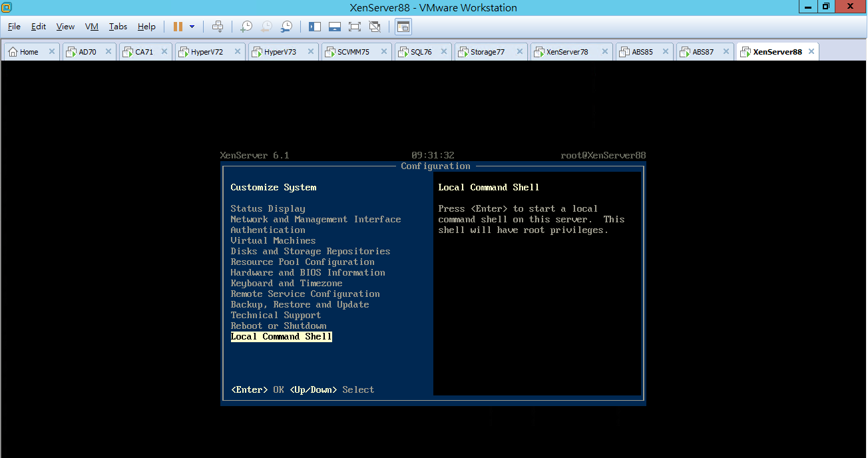Viewport: 868px width, 458px height.
Task: Close the ABS85 tab
Action: 666,51
